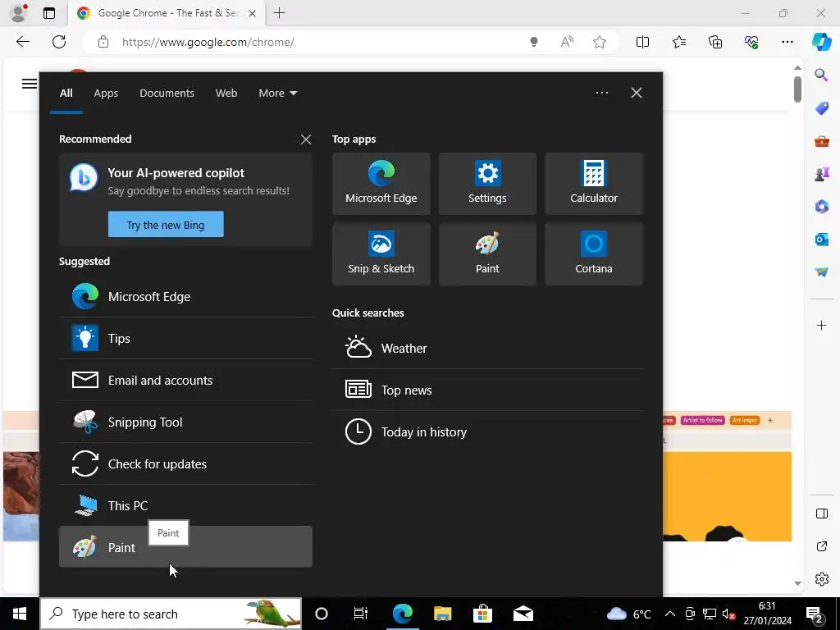Open This PC from Suggested
This screenshot has height=630, width=840.
click(185, 505)
